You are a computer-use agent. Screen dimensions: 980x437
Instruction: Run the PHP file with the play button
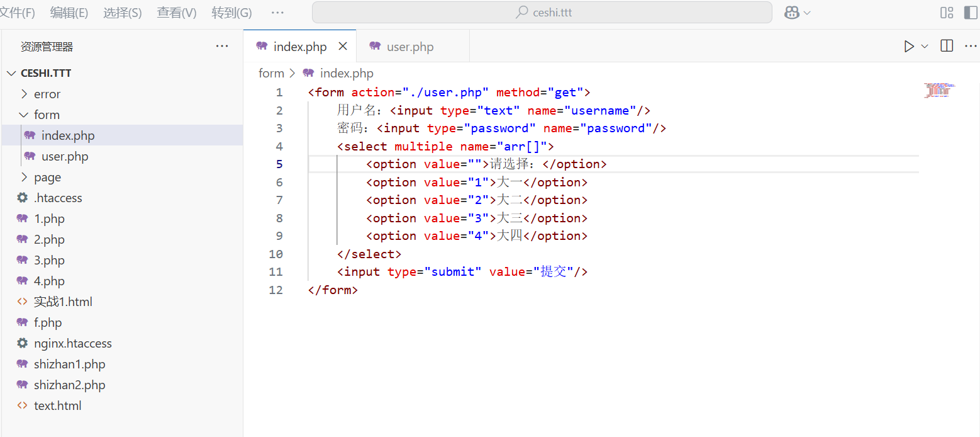(x=909, y=46)
